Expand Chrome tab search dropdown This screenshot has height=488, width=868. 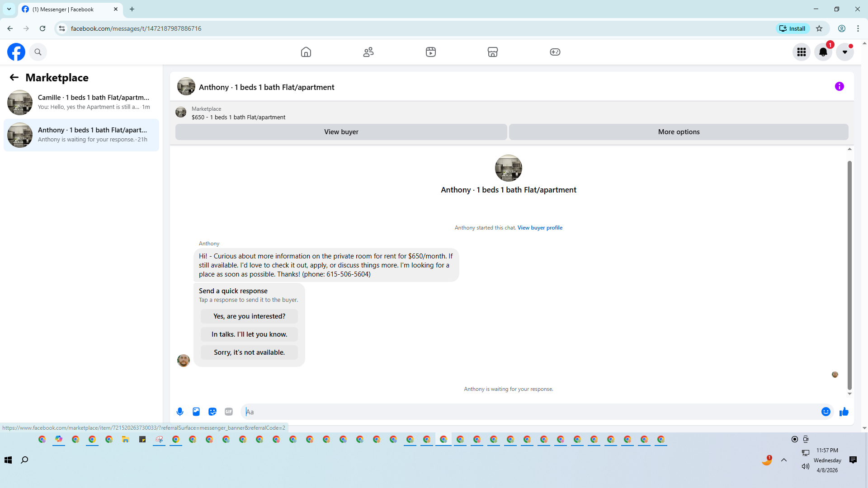click(x=9, y=9)
